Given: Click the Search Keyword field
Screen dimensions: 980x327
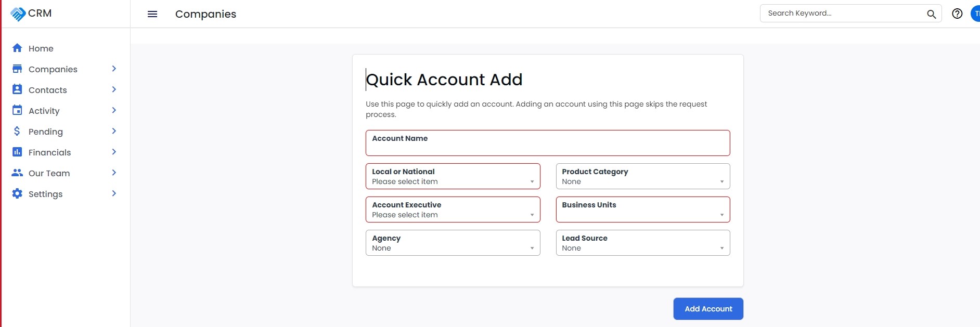Looking at the screenshot, I should (844, 14).
